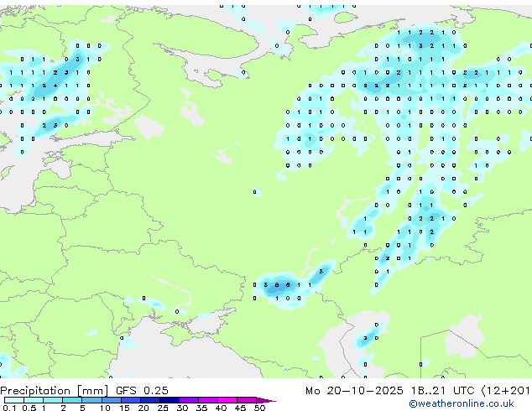Select the 30–35 mm purple legend swatch

(189, 400)
